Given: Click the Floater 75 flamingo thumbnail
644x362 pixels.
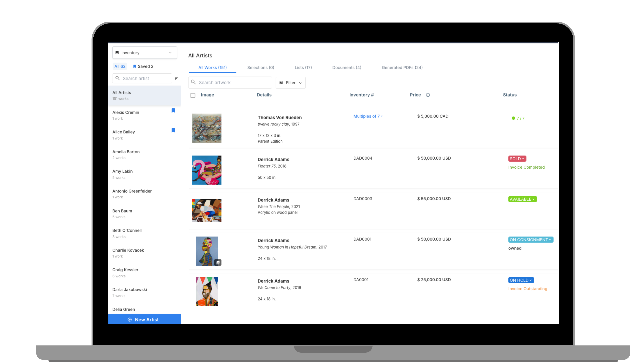Looking at the screenshot, I should coord(206,170).
